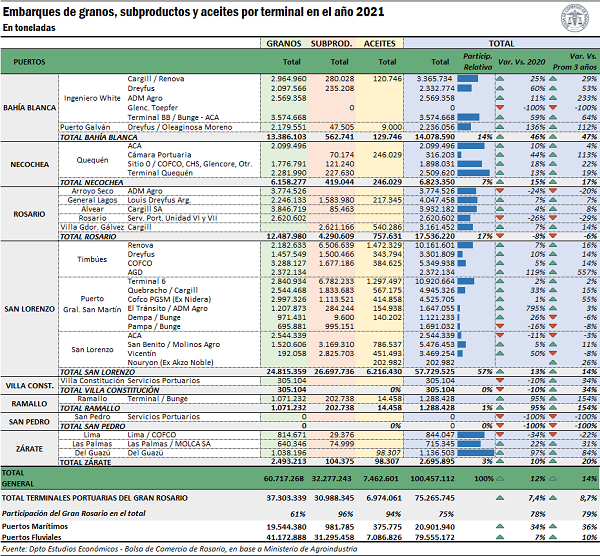Image resolution: width=600 pixels, height=556 pixels.
Task: Click the 'En toneladas' subtitle
Action: [x=29, y=28]
